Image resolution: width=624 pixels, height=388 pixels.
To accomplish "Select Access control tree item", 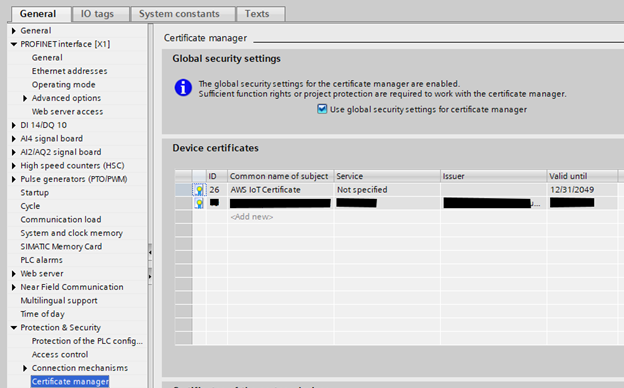I will pos(60,355).
